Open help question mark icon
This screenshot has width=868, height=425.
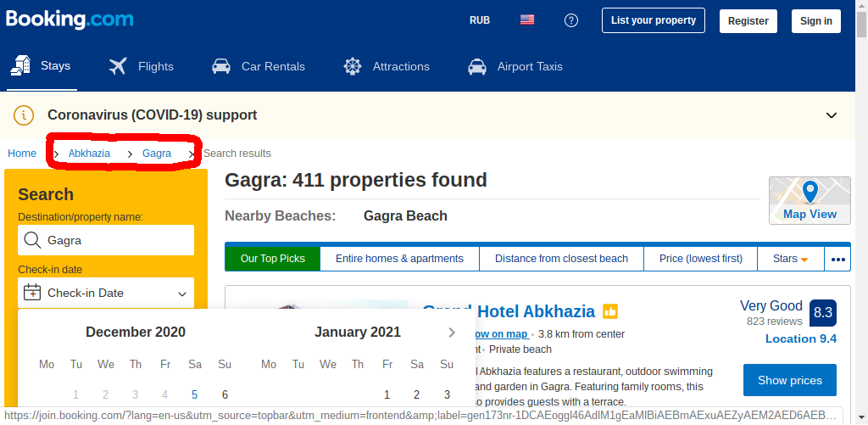coord(570,20)
